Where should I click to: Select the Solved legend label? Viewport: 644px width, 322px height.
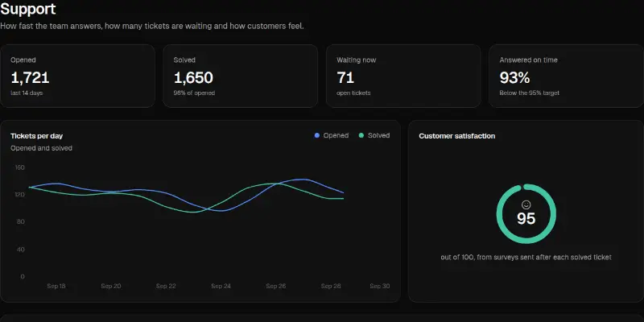378,135
